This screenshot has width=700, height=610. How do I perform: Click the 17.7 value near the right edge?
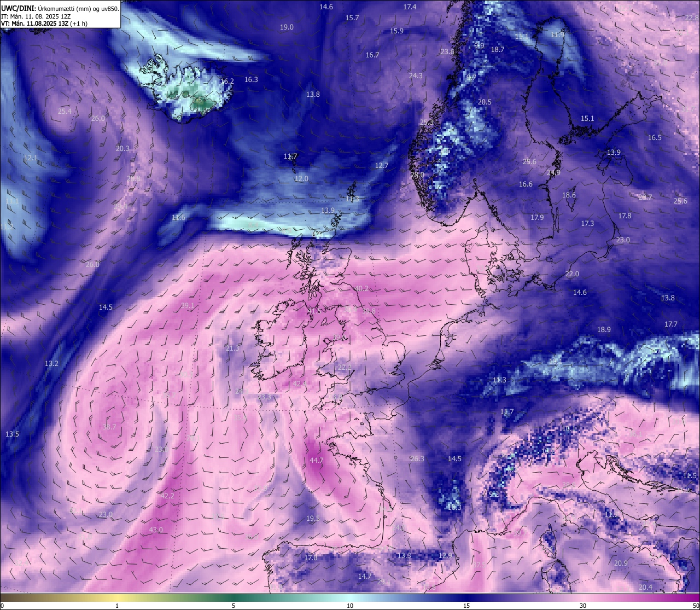(671, 324)
